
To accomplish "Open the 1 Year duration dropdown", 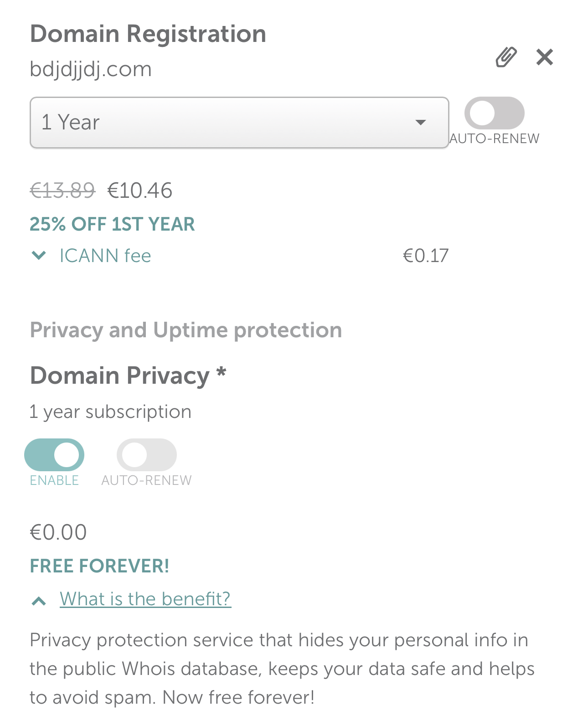I will [x=239, y=123].
